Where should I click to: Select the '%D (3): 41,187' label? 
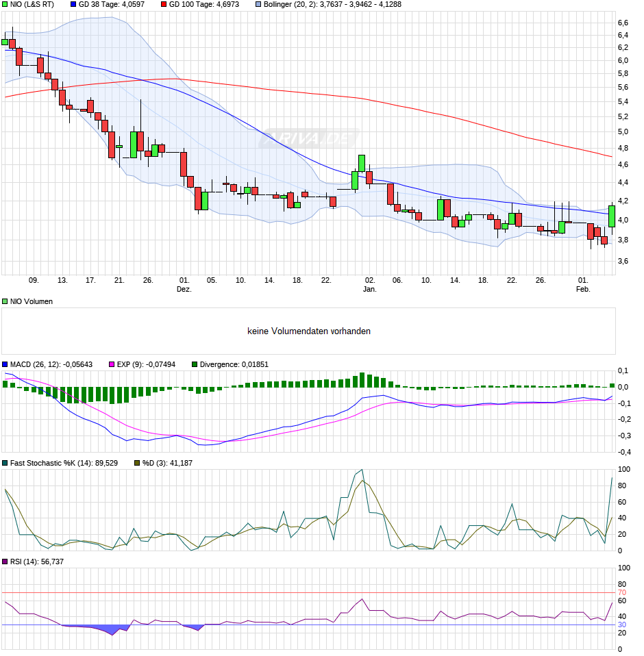(x=167, y=464)
